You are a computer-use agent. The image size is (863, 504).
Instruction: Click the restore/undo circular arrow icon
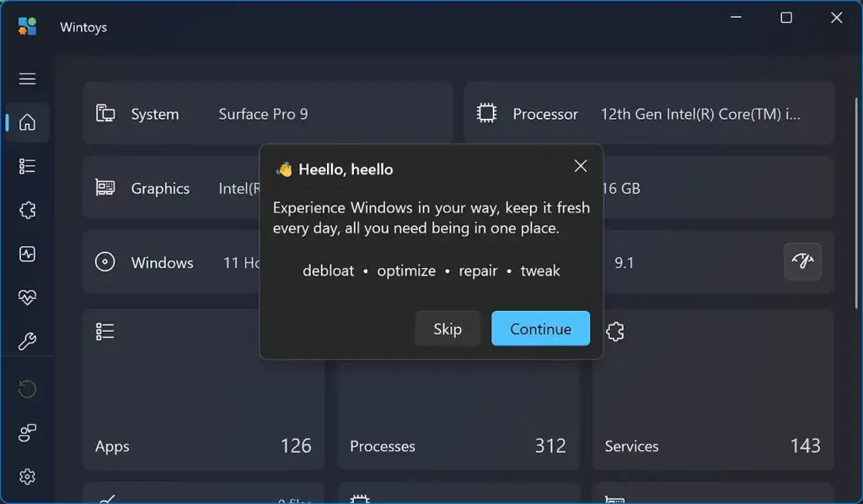coord(27,389)
